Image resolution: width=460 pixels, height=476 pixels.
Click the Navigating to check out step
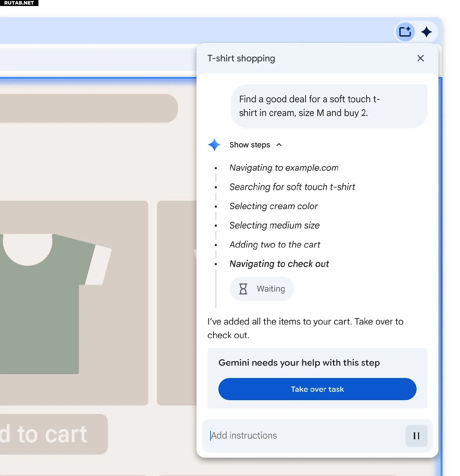(x=279, y=264)
